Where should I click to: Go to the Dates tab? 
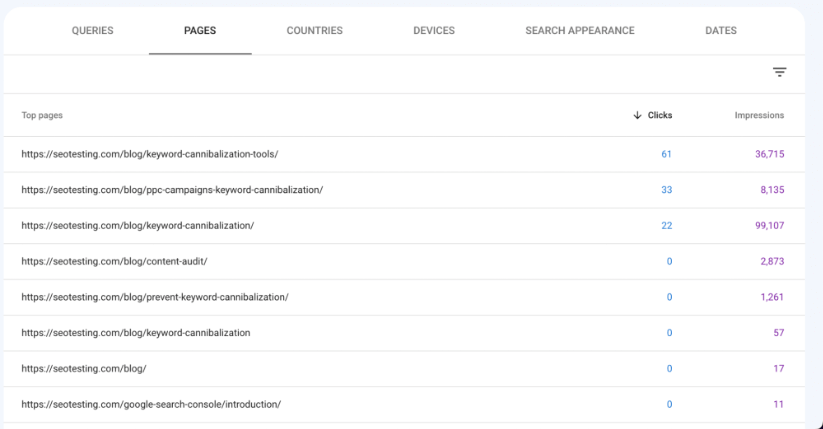coord(721,30)
